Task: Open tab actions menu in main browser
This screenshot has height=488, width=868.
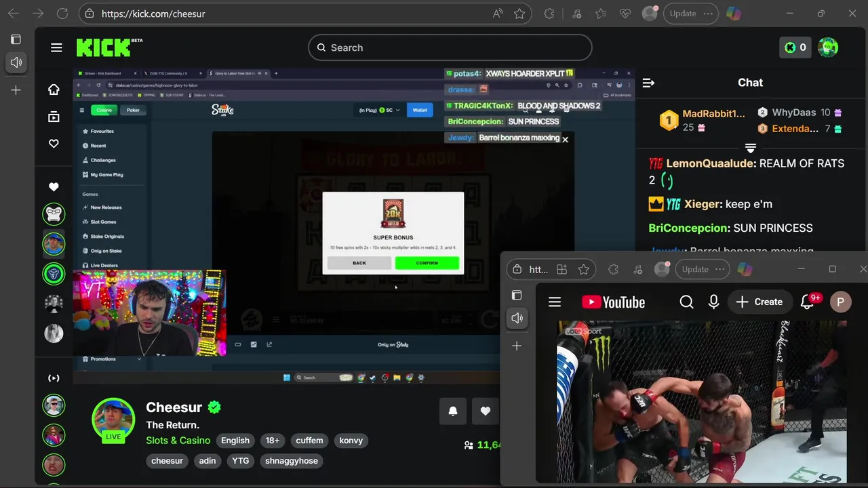Action: pyautogui.click(x=16, y=39)
